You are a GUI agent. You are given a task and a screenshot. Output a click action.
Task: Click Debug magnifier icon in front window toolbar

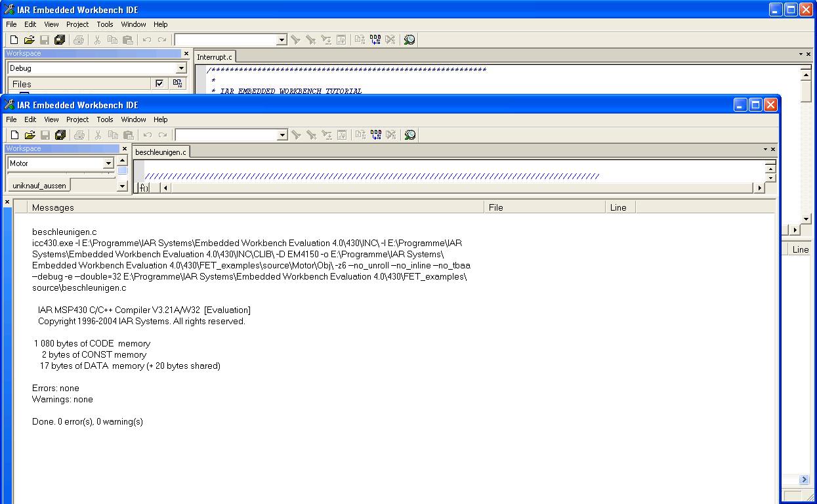(410, 135)
